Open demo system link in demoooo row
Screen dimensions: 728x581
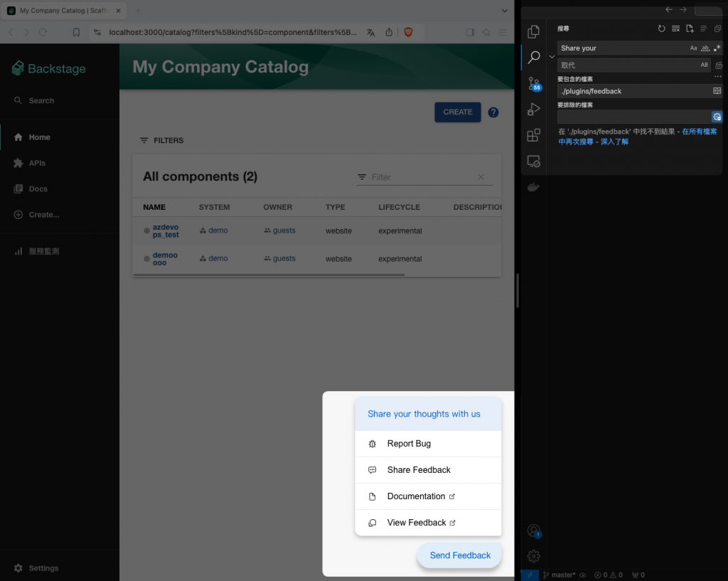point(218,258)
